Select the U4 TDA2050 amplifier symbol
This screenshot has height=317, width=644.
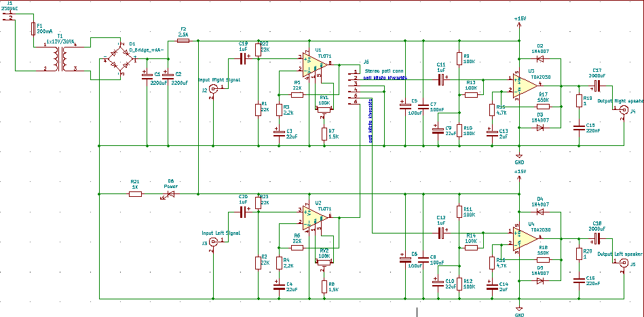[x=525, y=238]
